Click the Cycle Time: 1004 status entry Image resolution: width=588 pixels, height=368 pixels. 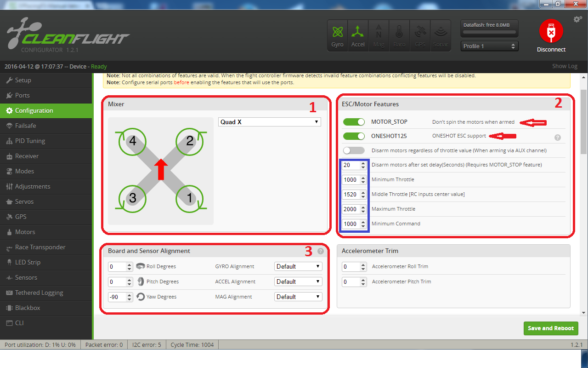tap(192, 345)
